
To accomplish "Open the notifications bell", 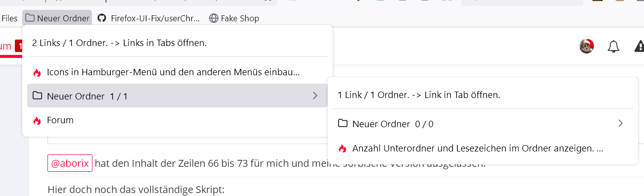I will [x=613, y=47].
